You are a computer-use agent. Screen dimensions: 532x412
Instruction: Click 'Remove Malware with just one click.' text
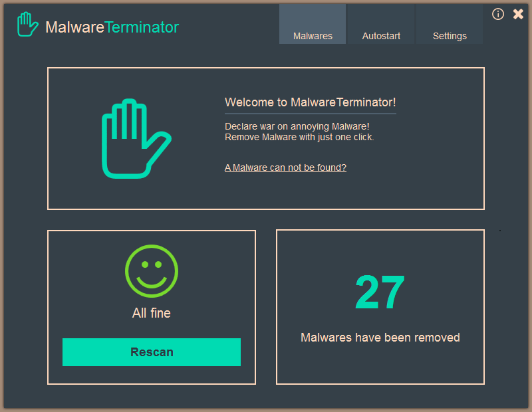[x=299, y=137]
